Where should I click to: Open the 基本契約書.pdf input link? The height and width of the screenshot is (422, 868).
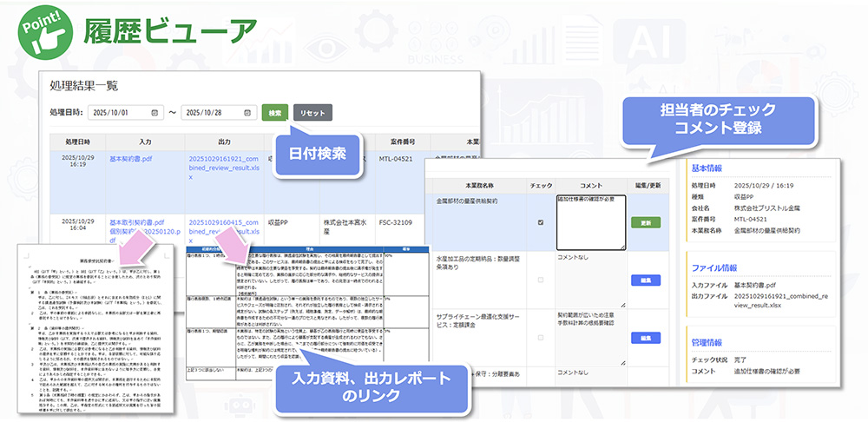coord(133,160)
